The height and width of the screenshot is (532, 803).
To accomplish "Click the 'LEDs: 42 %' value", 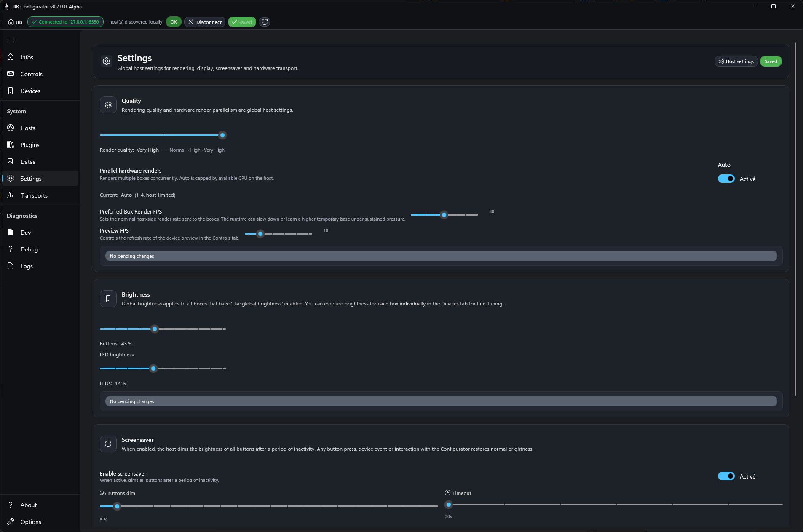I will pos(113,383).
